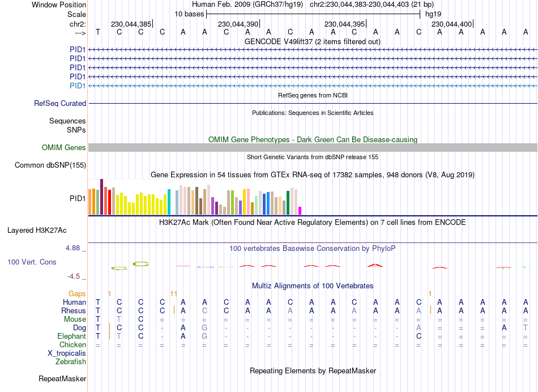Click the 10 bases scale label
This screenshot has height=392, width=538.
(x=189, y=14)
